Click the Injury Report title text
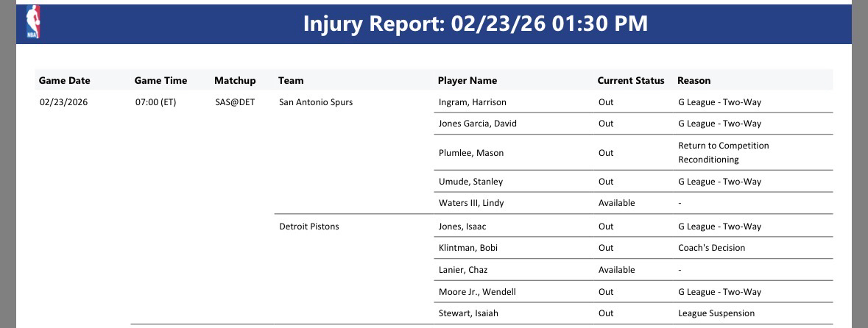Screen dimensions: 868x328 (x=475, y=24)
